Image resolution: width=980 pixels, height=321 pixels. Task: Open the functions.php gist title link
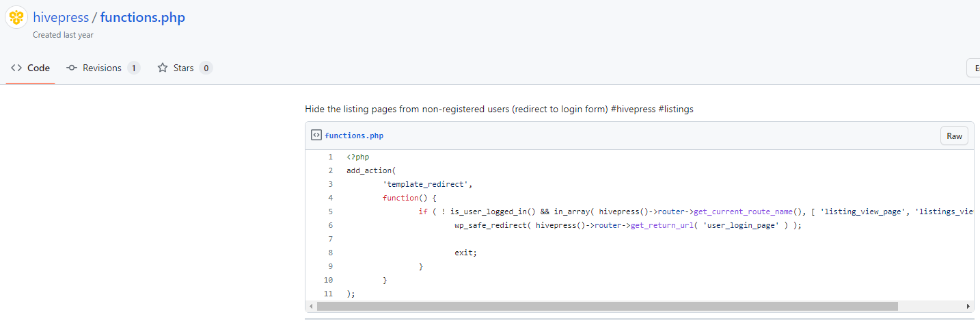[x=143, y=17]
